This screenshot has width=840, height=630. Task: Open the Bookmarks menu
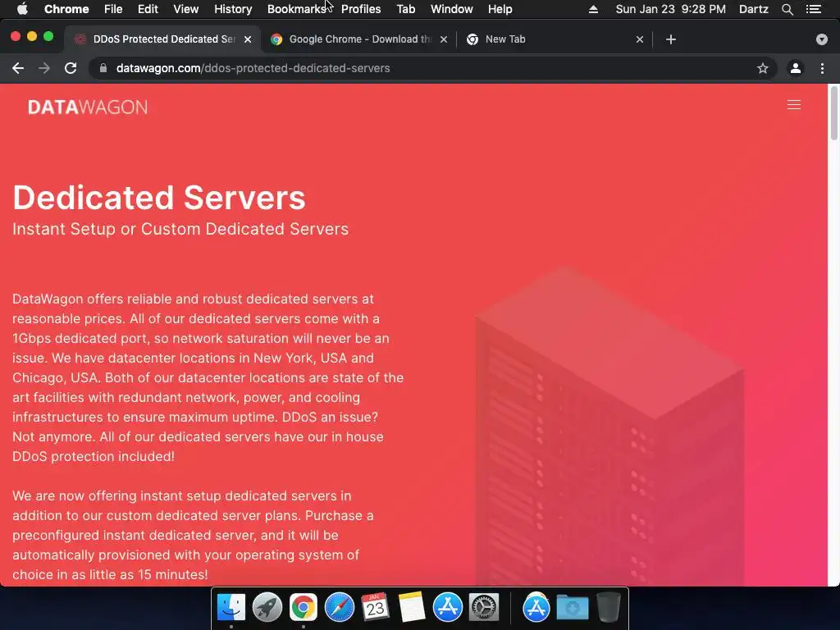297,9
